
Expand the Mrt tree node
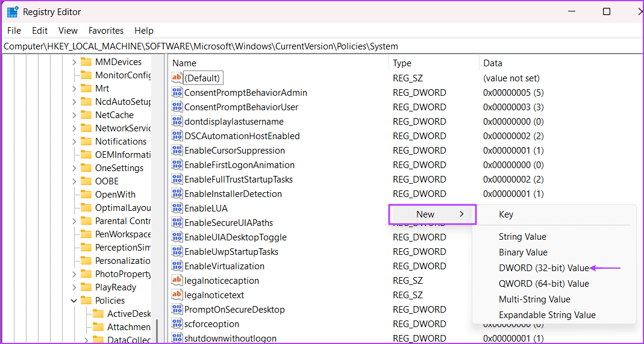tap(74, 88)
